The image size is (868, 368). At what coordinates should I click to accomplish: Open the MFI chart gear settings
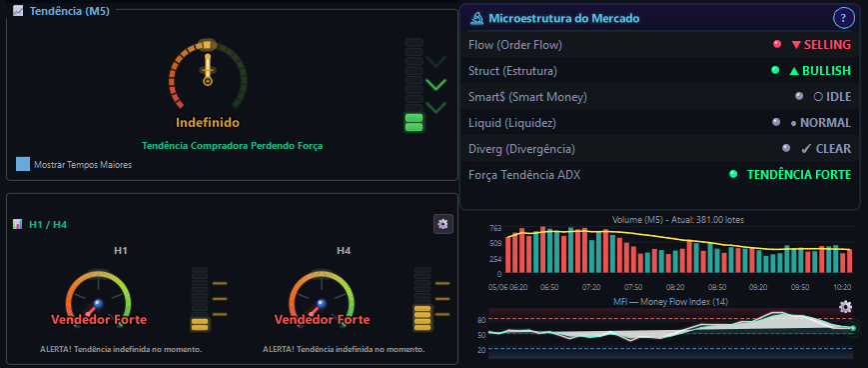pos(845,307)
